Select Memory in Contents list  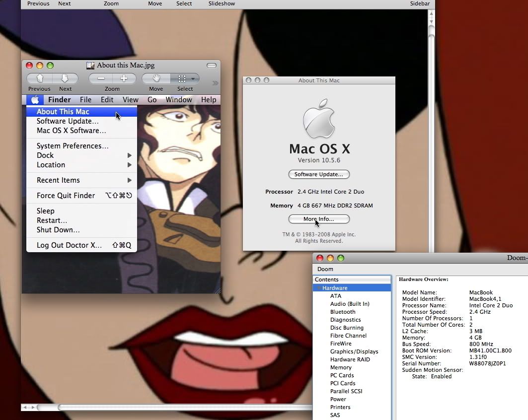tap(341, 367)
